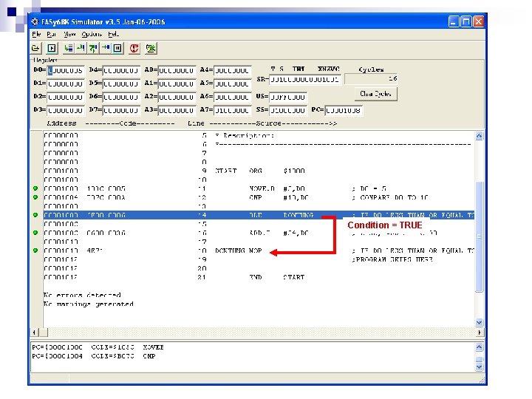
Task: Toggle breakpoint dot on line 18 NOP
Action: pos(35,250)
